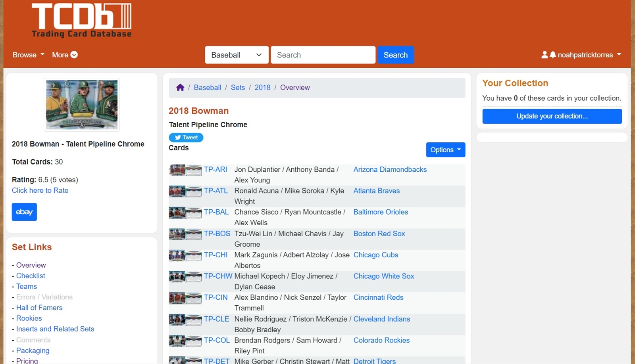Open the Boston Red Sox team link
Image resolution: width=635 pixels, height=364 pixels.
click(x=379, y=234)
